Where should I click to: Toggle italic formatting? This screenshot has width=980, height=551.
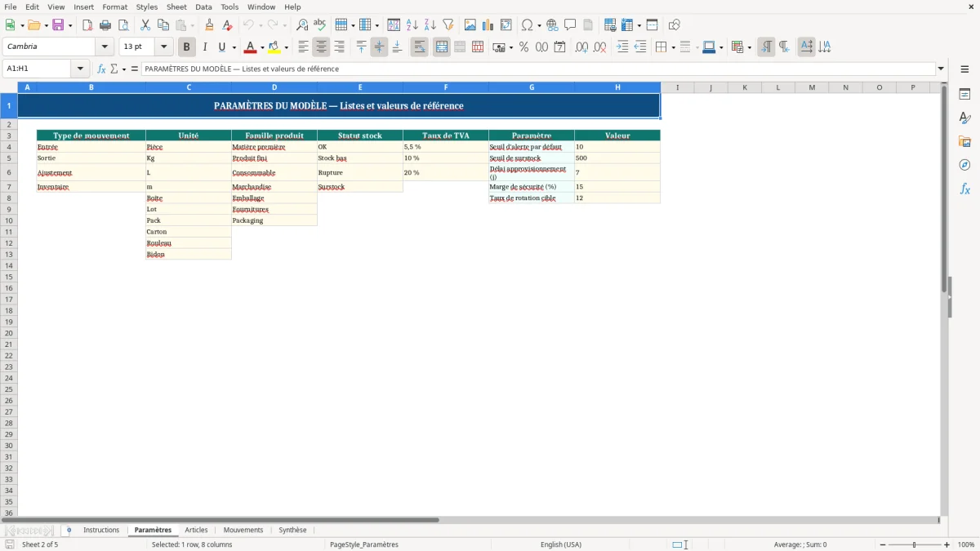tap(205, 47)
